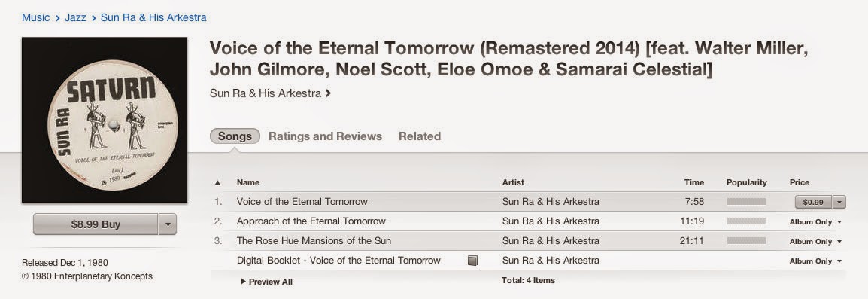This screenshot has height=299, width=868.
Task: Click the sort arrow in track number column
Action: click(217, 182)
